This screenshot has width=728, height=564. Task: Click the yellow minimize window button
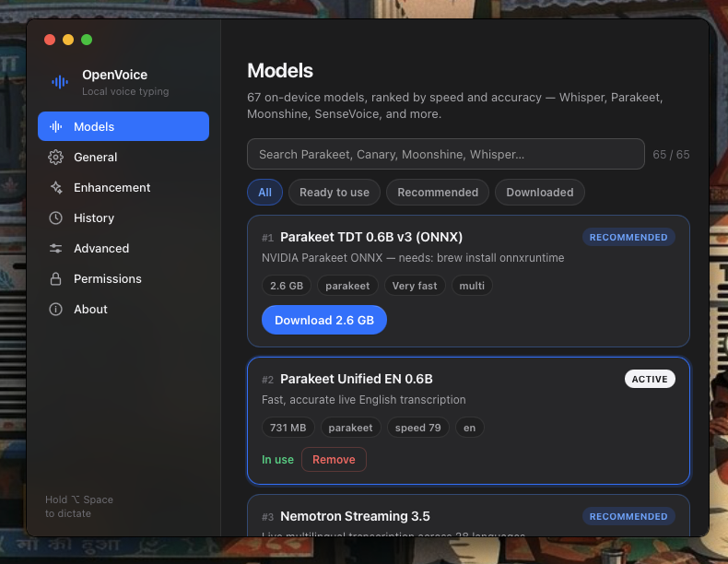68,40
